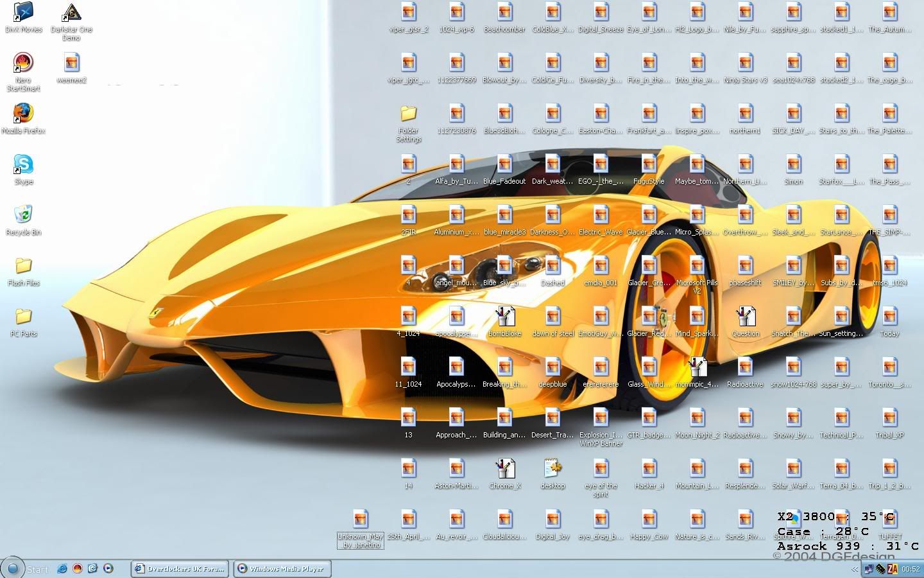Select the Darkstar One Demo shortcut
924x578 pixels.
(71, 13)
